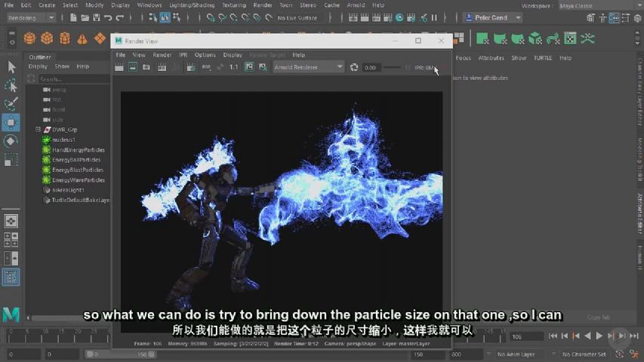Toggle select by hierarchy mode
Image resolution: width=644 pixels, height=362 pixels.
coord(153,17)
